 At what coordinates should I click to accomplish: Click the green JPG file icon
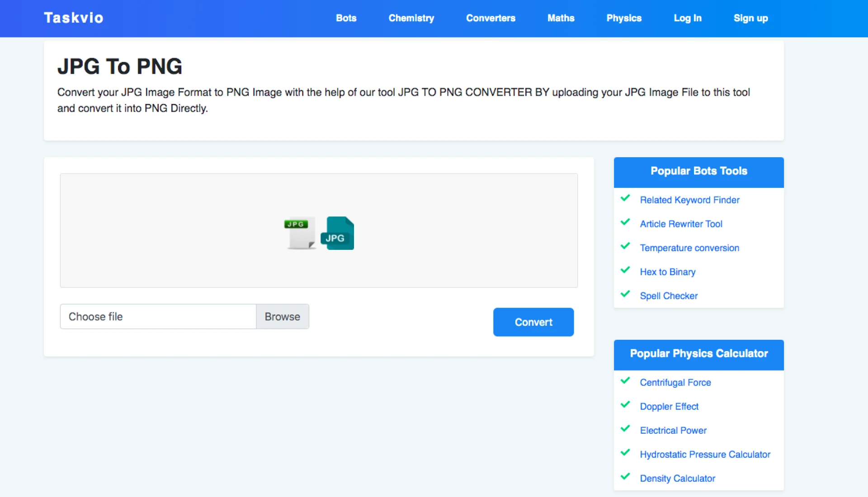(x=300, y=233)
